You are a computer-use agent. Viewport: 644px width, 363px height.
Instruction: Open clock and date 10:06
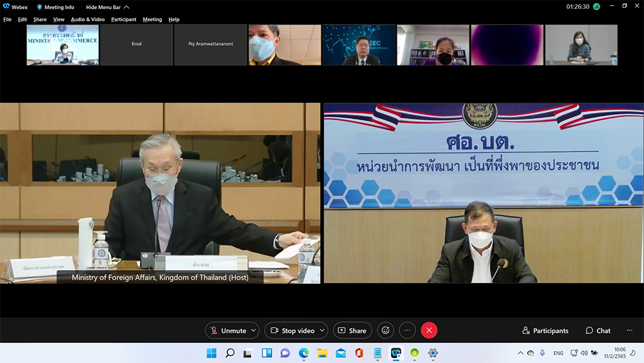coord(615,353)
